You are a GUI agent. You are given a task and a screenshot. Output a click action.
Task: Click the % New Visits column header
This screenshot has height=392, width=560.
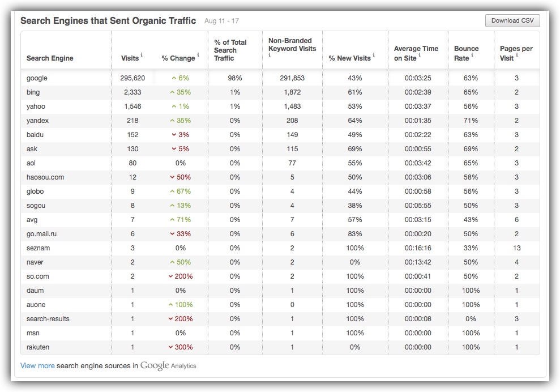coord(349,58)
